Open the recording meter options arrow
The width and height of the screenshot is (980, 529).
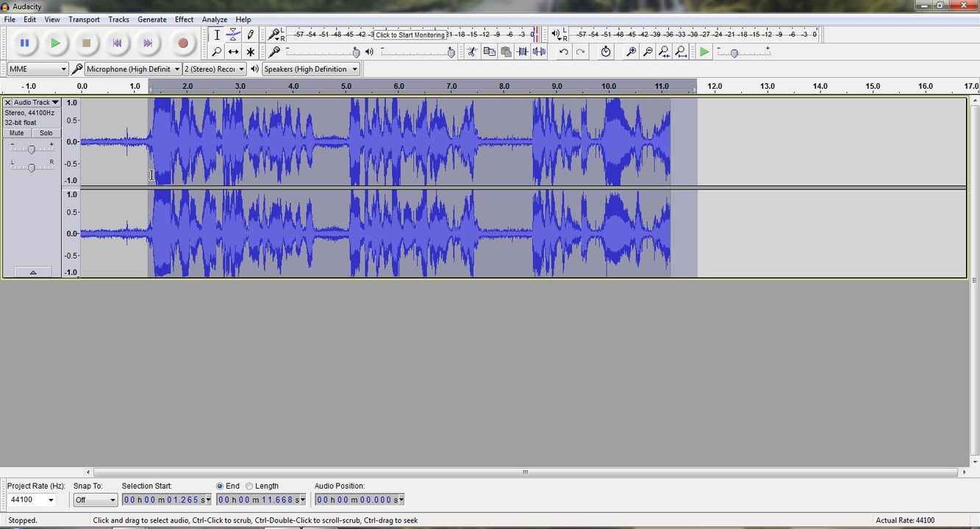pyautogui.click(x=277, y=39)
